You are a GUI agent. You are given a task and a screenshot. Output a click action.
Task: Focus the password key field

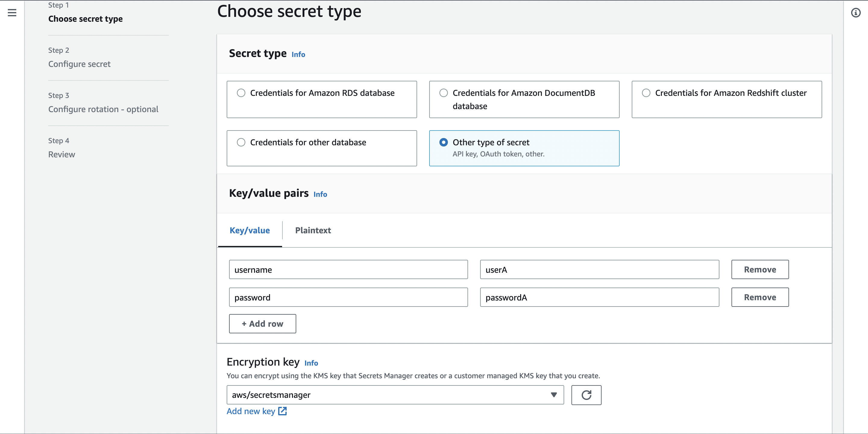click(x=348, y=297)
